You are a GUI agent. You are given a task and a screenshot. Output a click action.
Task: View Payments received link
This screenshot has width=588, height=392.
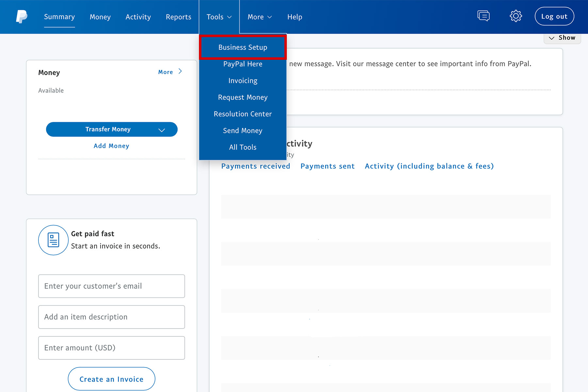(x=256, y=166)
